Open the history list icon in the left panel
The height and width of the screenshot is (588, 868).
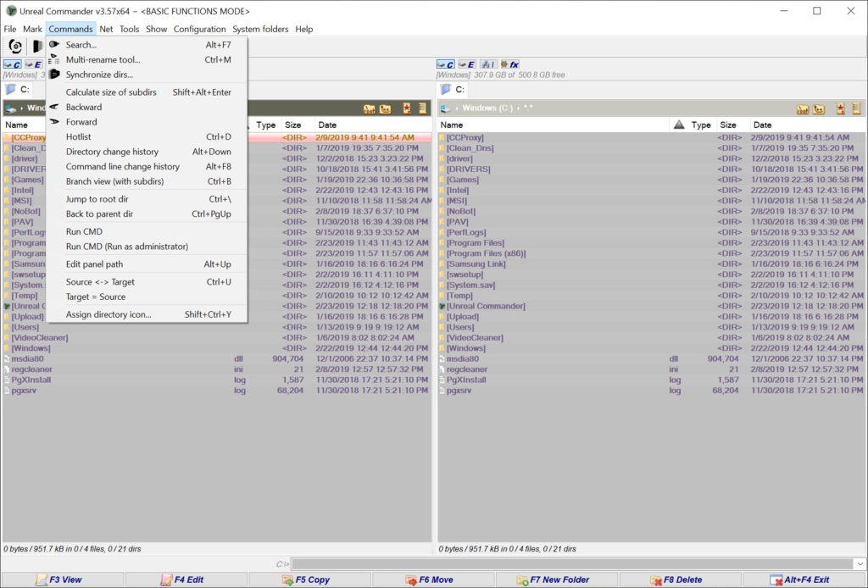coord(423,109)
